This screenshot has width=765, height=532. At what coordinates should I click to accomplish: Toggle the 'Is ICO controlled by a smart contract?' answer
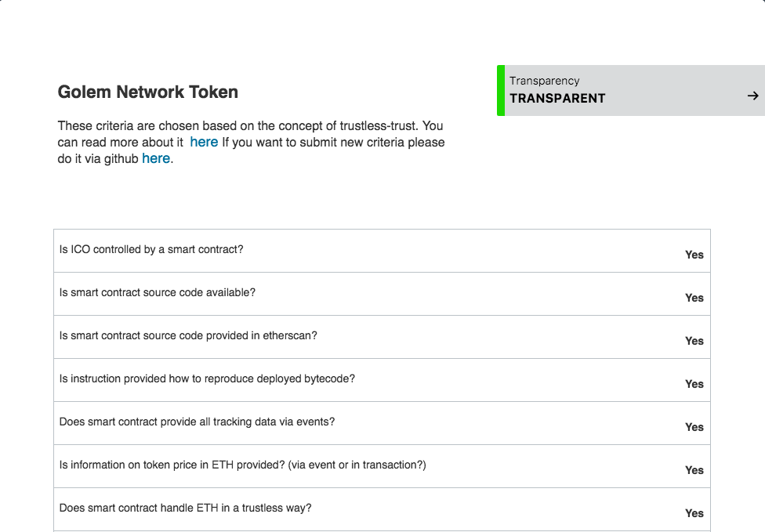click(694, 255)
